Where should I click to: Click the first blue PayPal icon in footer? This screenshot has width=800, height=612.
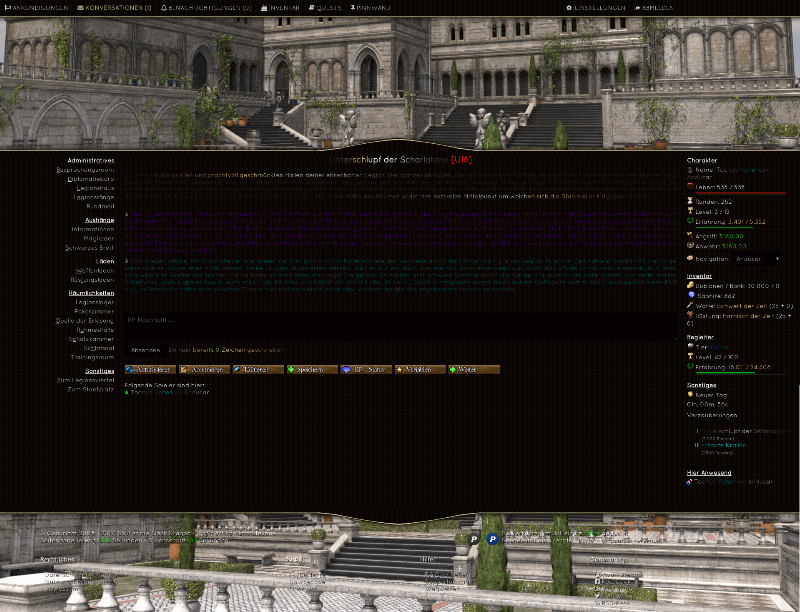point(475,538)
